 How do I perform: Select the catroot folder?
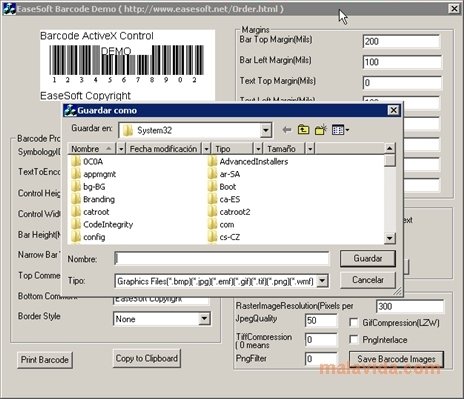tap(90, 212)
